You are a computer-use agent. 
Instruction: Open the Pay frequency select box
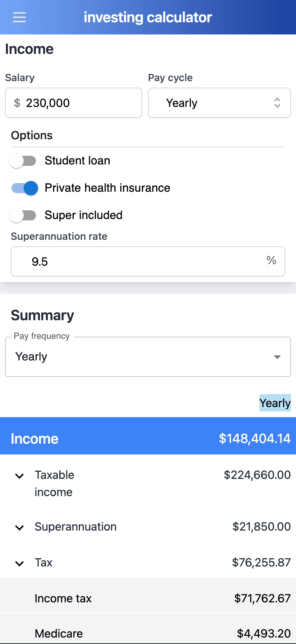click(x=148, y=357)
